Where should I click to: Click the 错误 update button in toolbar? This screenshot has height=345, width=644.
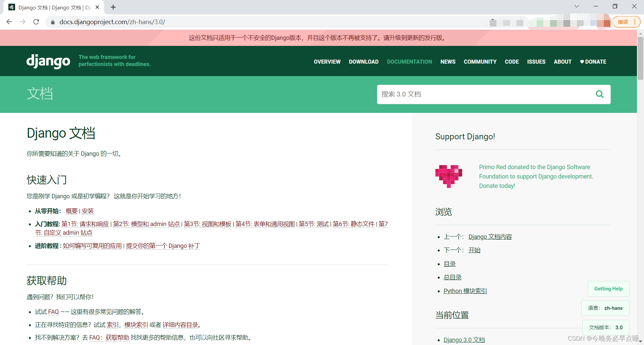627,22
